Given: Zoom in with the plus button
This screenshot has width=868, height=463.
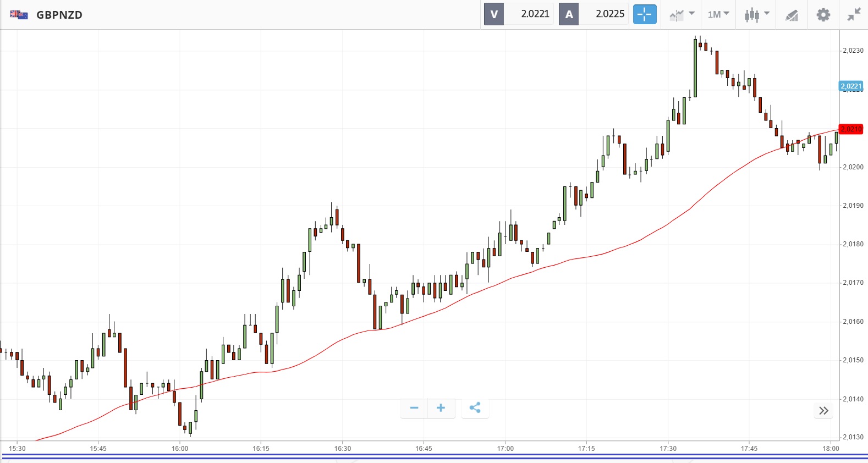Looking at the screenshot, I should point(441,407).
